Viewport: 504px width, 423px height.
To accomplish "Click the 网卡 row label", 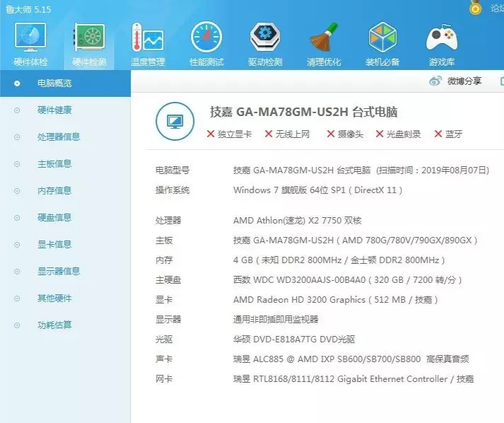I will (164, 379).
